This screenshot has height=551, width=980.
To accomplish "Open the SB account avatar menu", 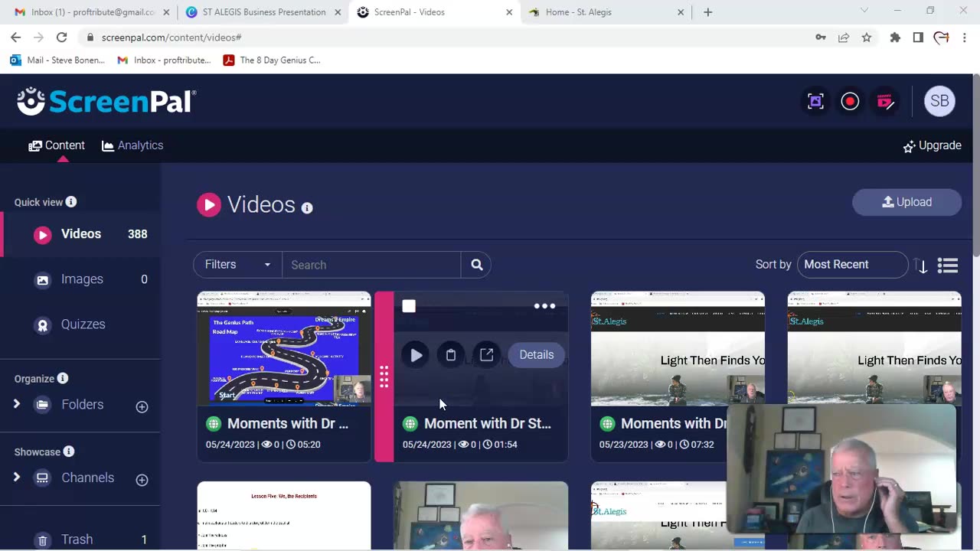I will click(x=939, y=101).
